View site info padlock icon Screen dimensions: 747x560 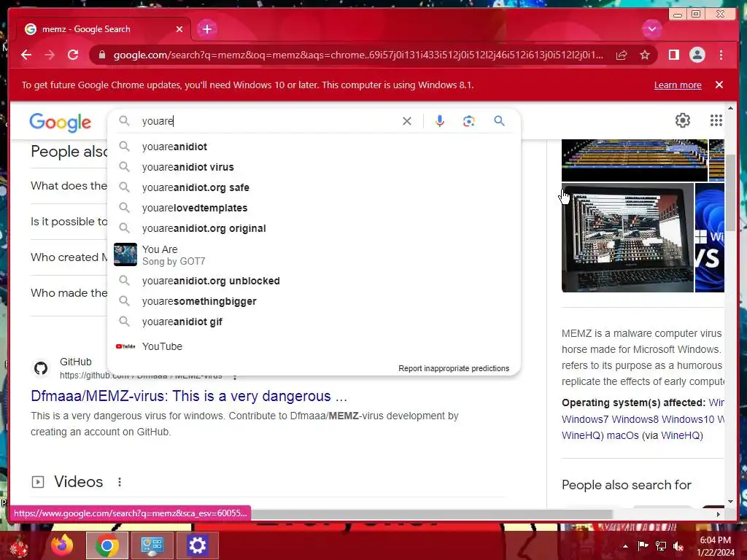click(x=101, y=55)
